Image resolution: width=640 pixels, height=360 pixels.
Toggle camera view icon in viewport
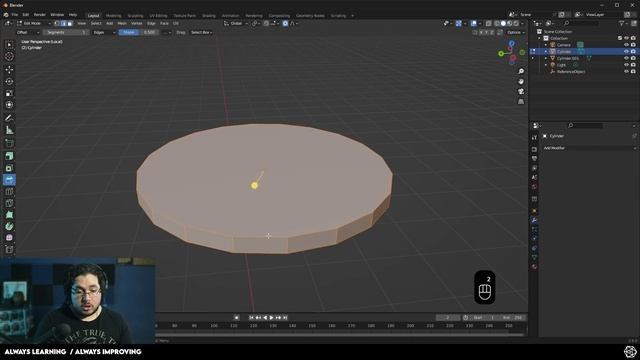[521, 91]
